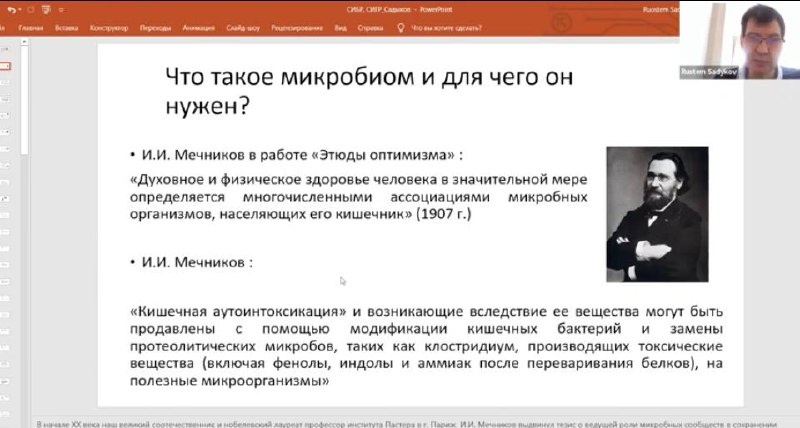The image size is (800, 428).
Task: Open the Слайд-шоу ribbon tab
Action: [x=243, y=28]
